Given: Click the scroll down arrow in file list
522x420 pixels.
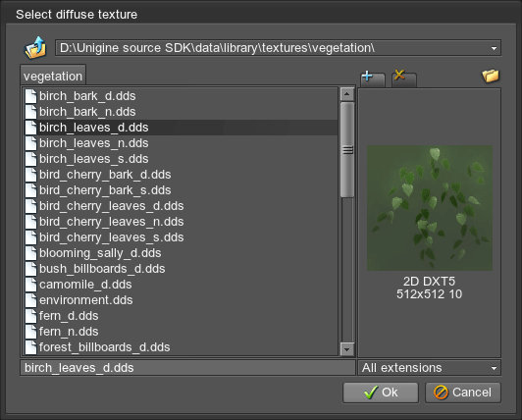Looking at the screenshot, I should 347,349.
